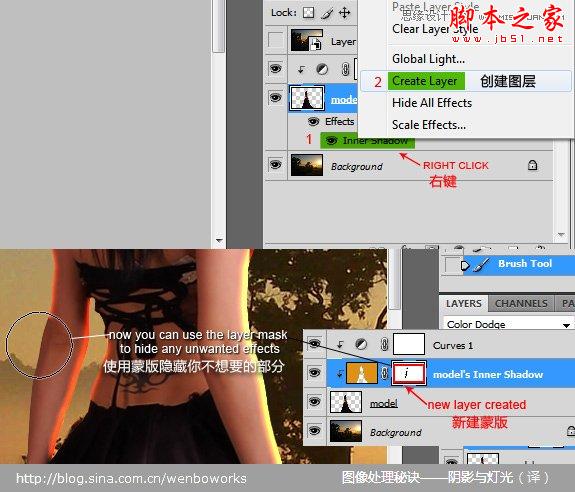Hide model's Inner Shadow layer via eye
This screenshot has width=575, height=492.
(x=314, y=372)
